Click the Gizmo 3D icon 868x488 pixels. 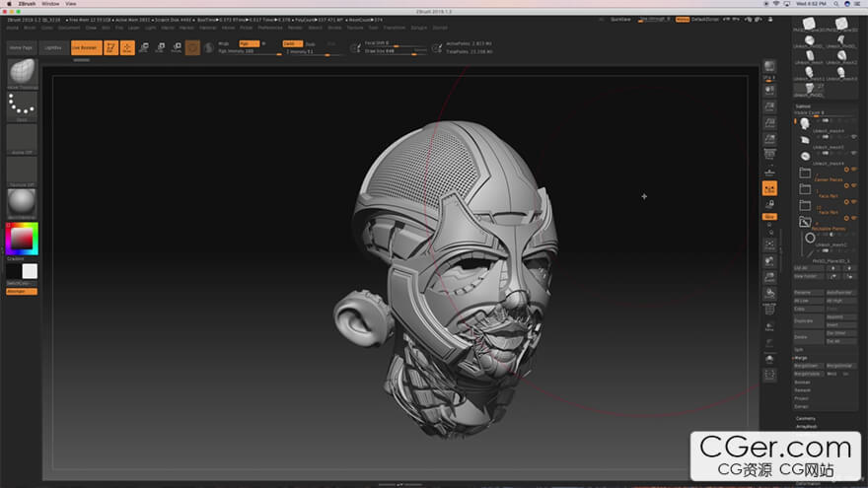coord(192,48)
